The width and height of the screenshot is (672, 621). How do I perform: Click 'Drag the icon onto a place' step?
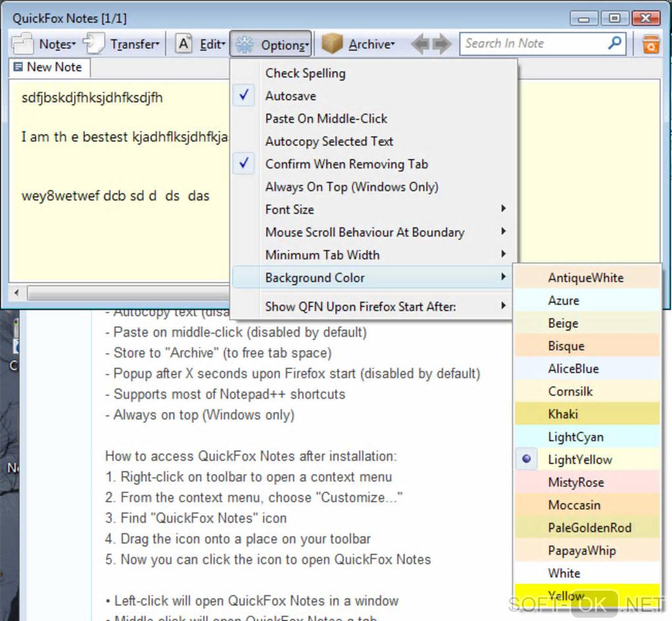(238, 539)
